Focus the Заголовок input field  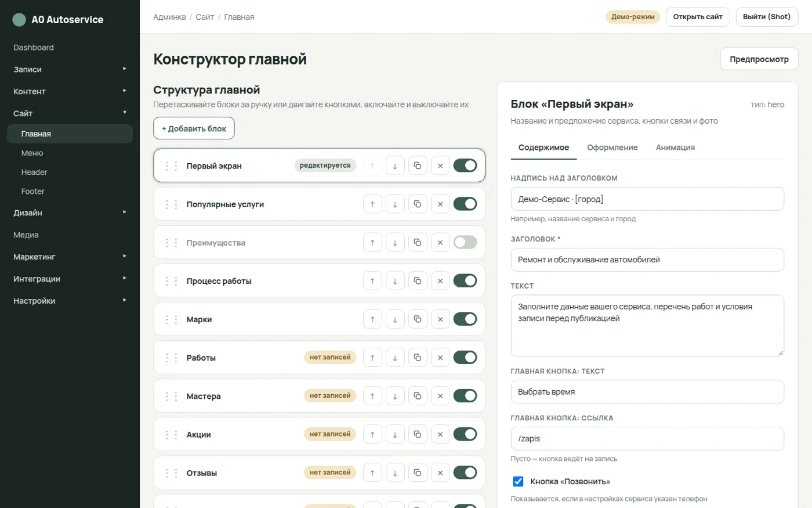coord(647,260)
